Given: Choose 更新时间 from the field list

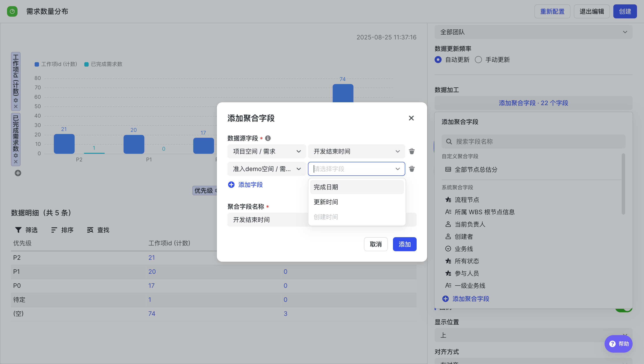Looking at the screenshot, I should click(357, 202).
